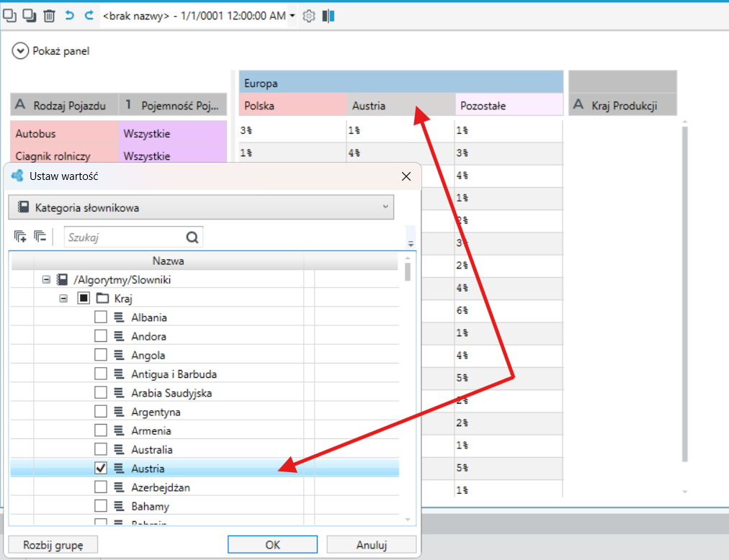
Task: Close the Ustaw wartość dialog
Action: pos(406,176)
